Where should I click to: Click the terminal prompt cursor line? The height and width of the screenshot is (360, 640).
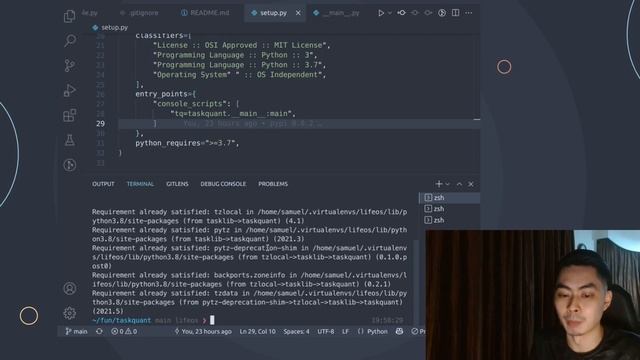pyautogui.click(x=249, y=320)
